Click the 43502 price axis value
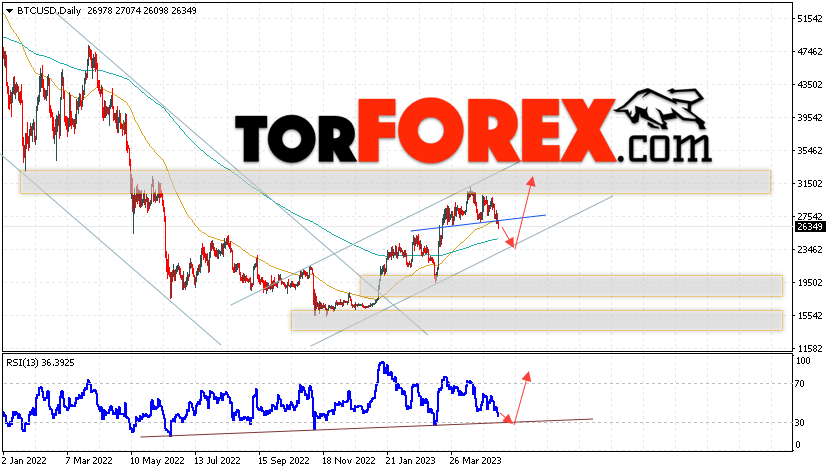 (x=810, y=85)
